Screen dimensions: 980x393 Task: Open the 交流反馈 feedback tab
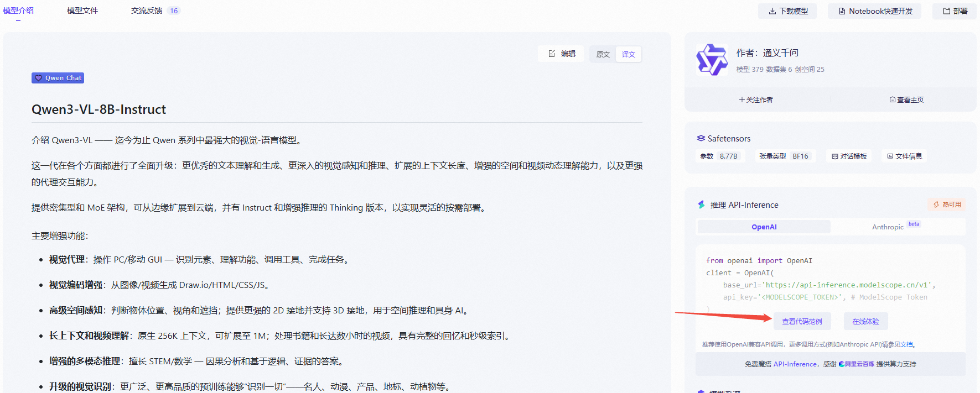coord(147,11)
